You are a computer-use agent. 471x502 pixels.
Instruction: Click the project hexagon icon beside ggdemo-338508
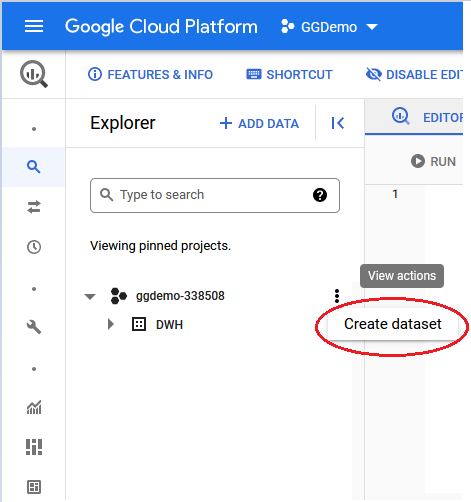coord(119,296)
